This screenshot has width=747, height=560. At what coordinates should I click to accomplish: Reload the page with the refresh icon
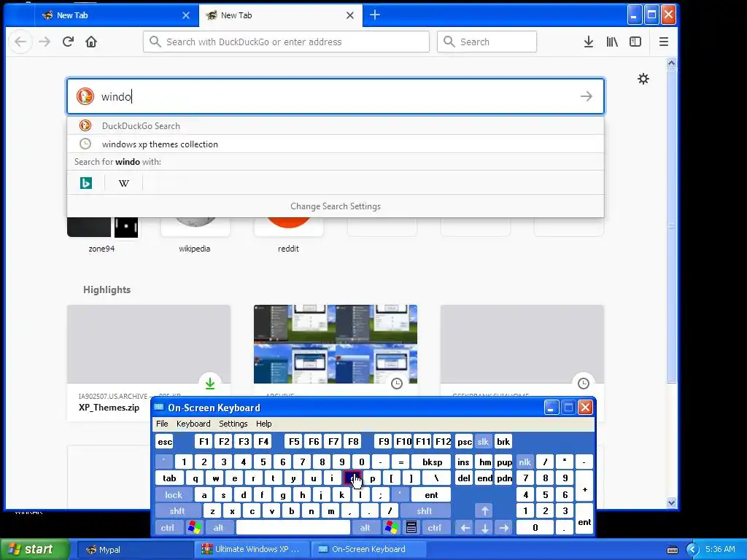[x=68, y=42]
